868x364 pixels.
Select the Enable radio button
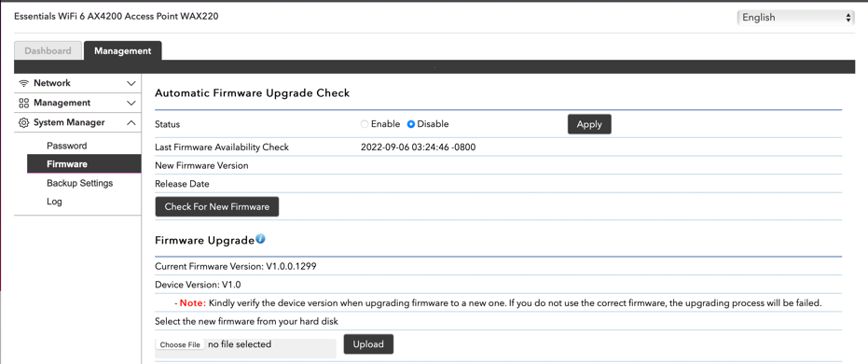pyautogui.click(x=365, y=124)
